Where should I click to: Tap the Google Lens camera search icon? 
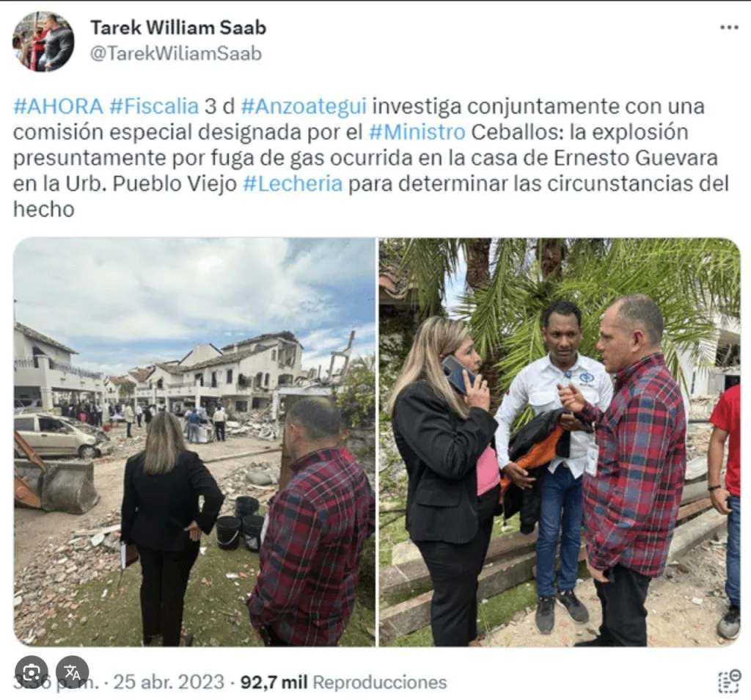coord(31,673)
